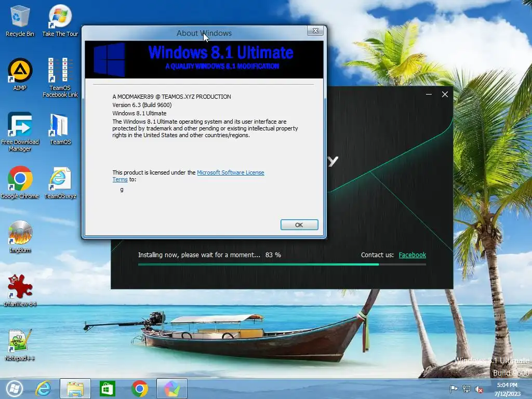Launch Notepad++ from the desktop
532x399 pixels.
(x=20, y=345)
